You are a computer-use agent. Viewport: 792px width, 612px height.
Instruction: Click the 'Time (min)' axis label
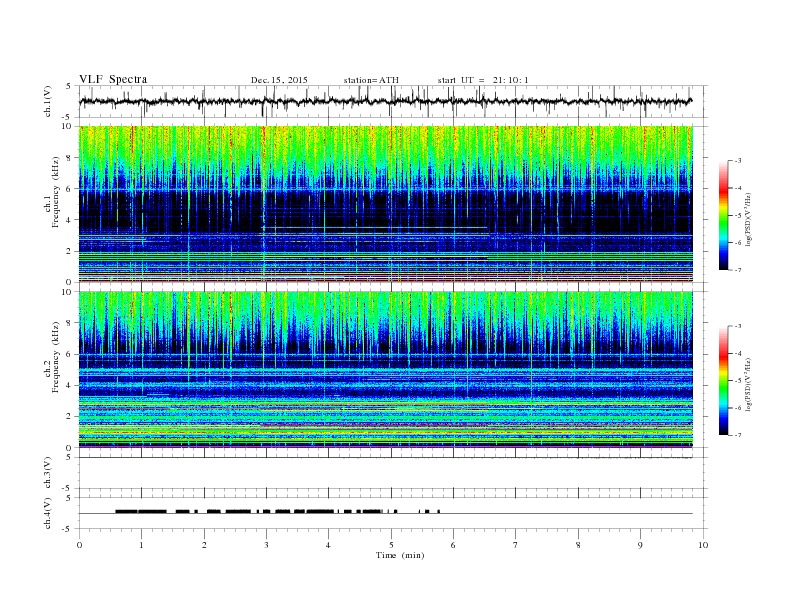tap(400, 555)
